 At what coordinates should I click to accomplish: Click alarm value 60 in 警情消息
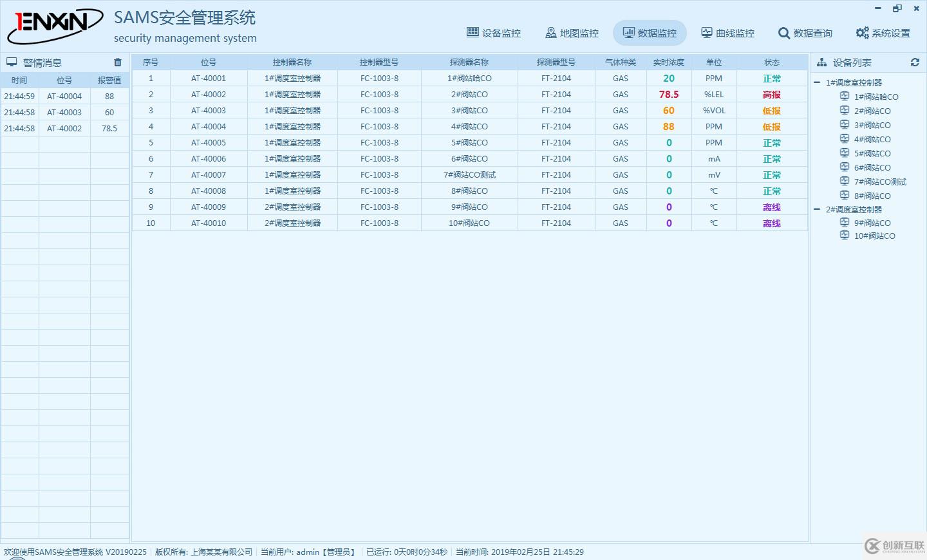(109, 113)
